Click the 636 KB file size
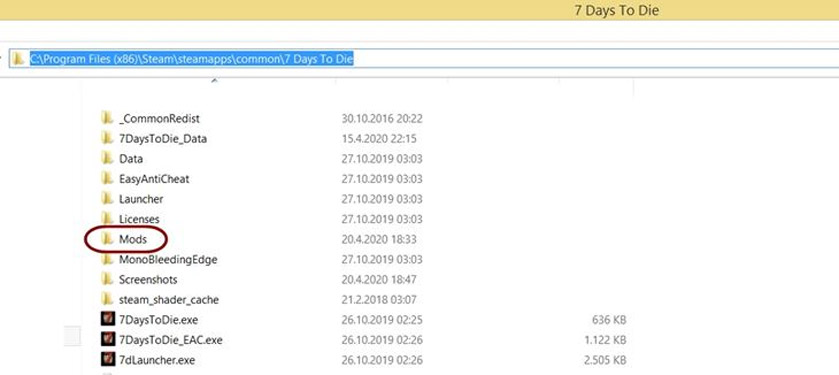Screen dimensions: 839x375 (x=609, y=320)
